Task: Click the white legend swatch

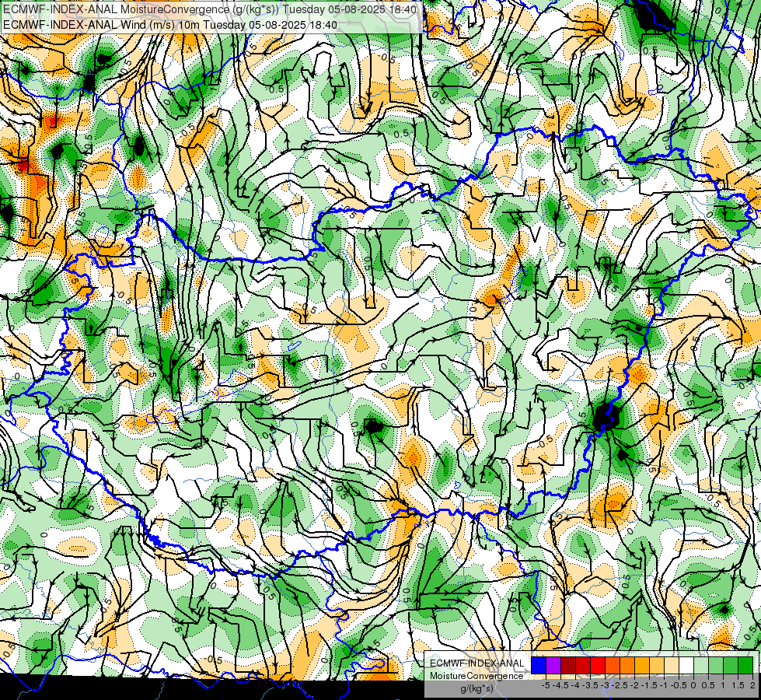Action: coord(686,666)
